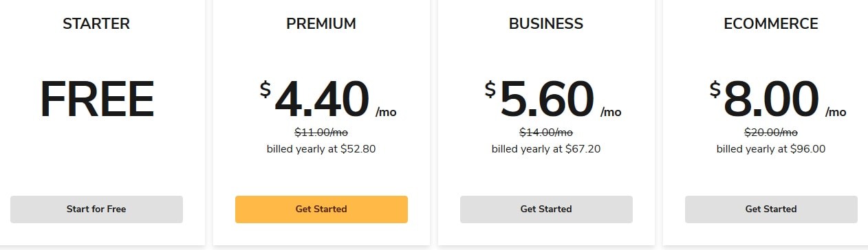Click the STARTER plan heading
868x250 pixels.
click(x=96, y=24)
